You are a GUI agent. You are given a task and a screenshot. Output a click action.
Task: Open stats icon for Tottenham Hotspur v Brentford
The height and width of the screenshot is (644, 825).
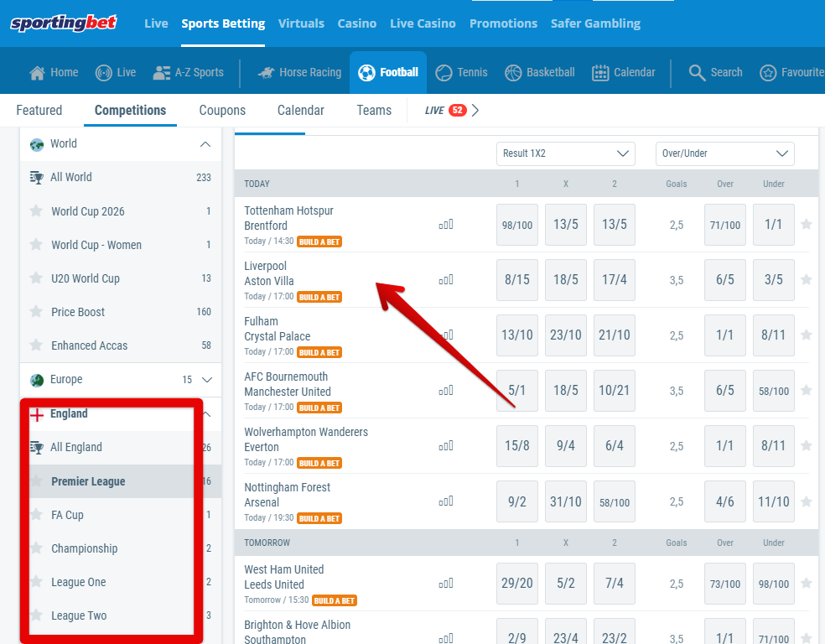pos(446,225)
